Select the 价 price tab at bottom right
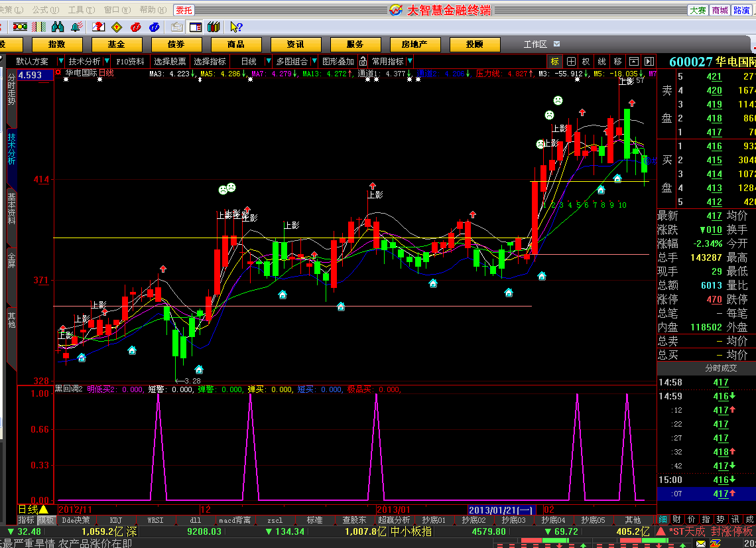 pos(692,519)
